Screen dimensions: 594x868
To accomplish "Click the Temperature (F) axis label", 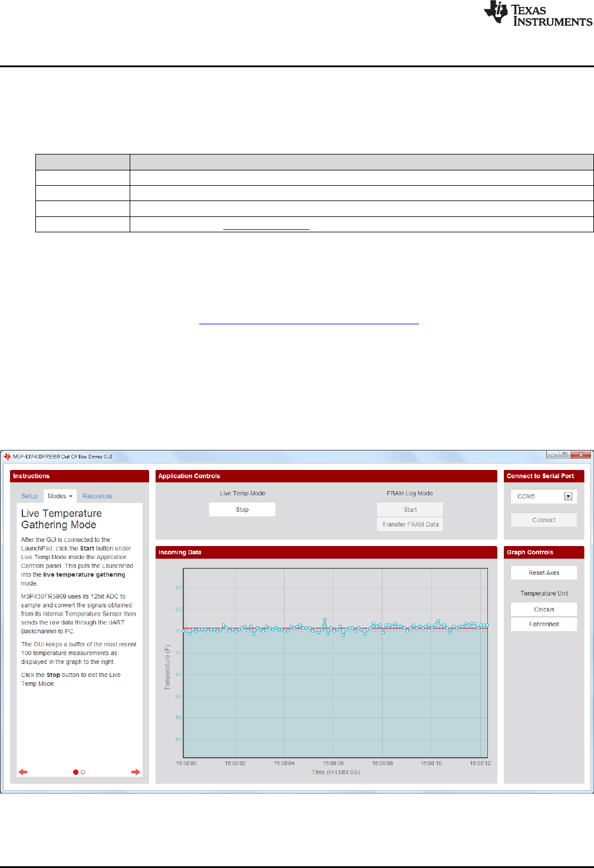I will pyautogui.click(x=167, y=667).
